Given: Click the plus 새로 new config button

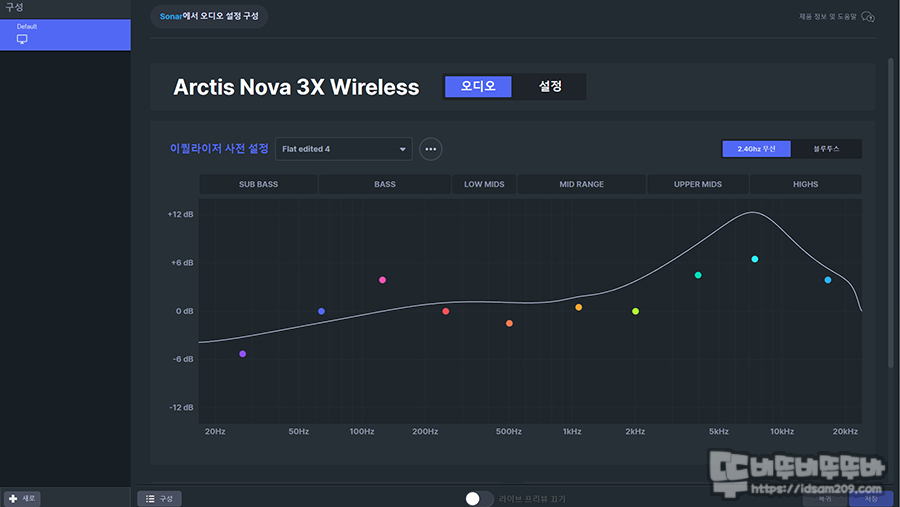Looking at the screenshot, I should tap(22, 498).
